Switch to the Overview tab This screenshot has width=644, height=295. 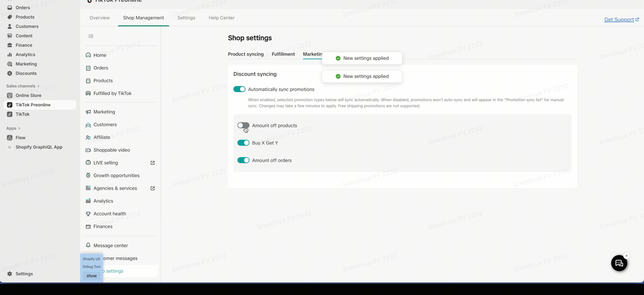[x=100, y=18]
